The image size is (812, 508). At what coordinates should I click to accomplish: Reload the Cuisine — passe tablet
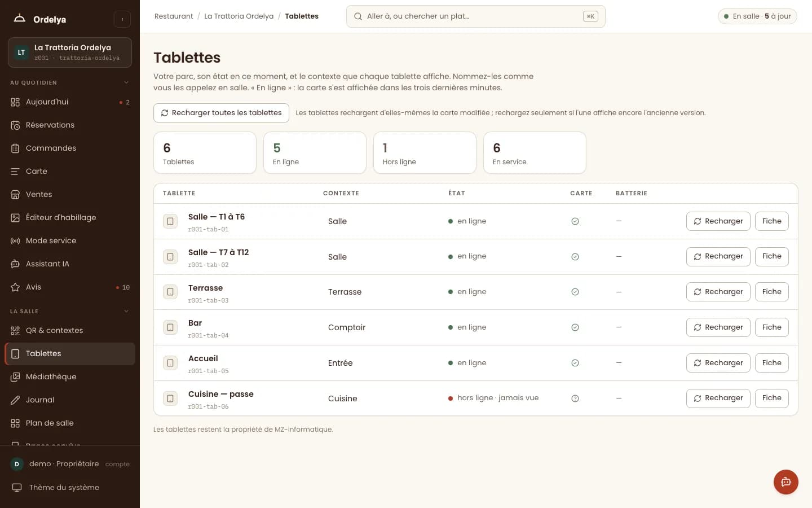pos(718,398)
